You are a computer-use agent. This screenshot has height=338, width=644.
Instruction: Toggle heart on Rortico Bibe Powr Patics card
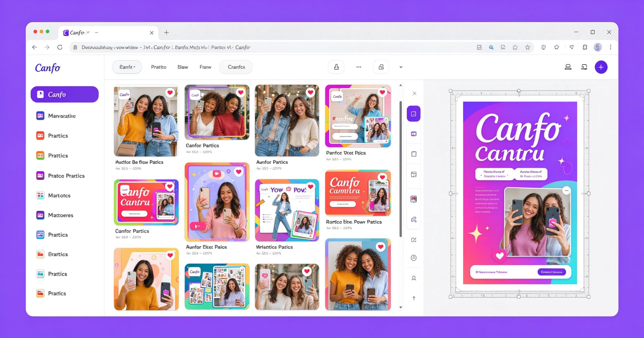click(x=382, y=177)
